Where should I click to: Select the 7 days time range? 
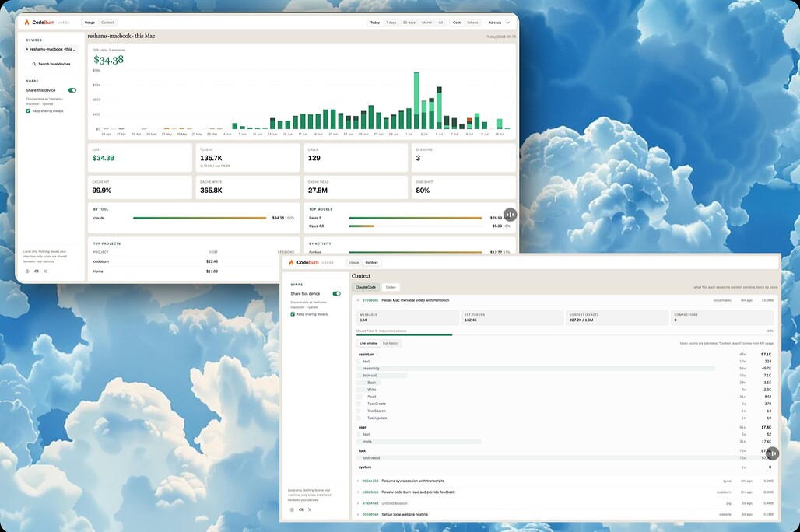pos(391,23)
